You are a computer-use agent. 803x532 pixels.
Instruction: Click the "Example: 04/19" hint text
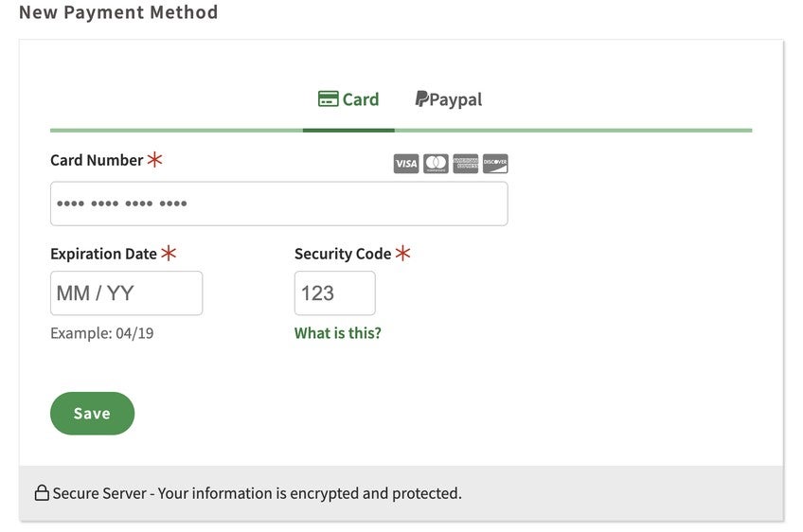[101, 333]
